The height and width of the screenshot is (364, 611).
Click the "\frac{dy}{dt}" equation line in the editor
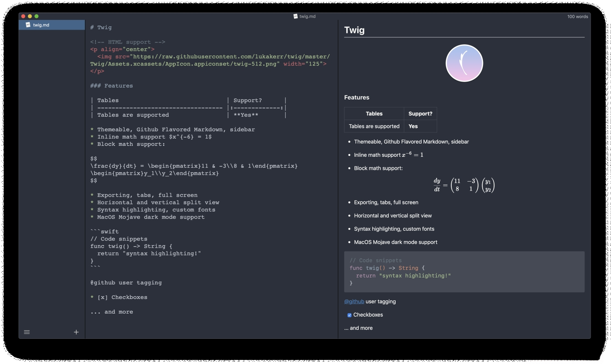tap(194, 166)
